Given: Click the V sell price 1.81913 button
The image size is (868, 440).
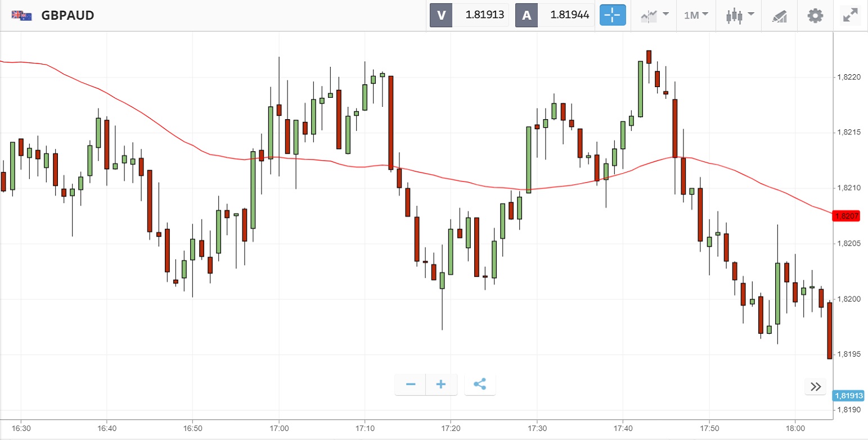Looking at the screenshot, I should [469, 15].
